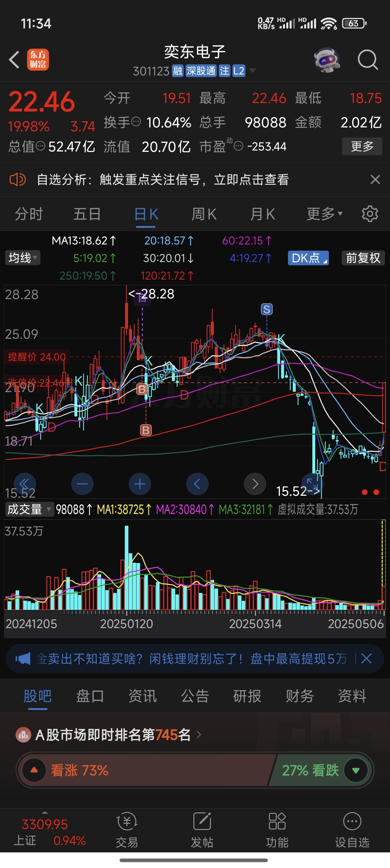Open the 成交量 indicator dropdown

pos(29,509)
